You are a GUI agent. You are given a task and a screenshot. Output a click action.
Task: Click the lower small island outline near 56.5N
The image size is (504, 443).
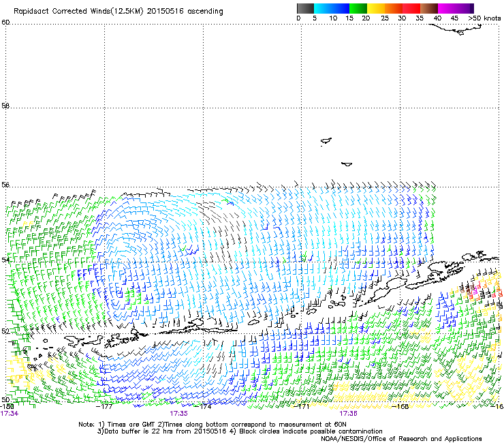click(x=347, y=164)
